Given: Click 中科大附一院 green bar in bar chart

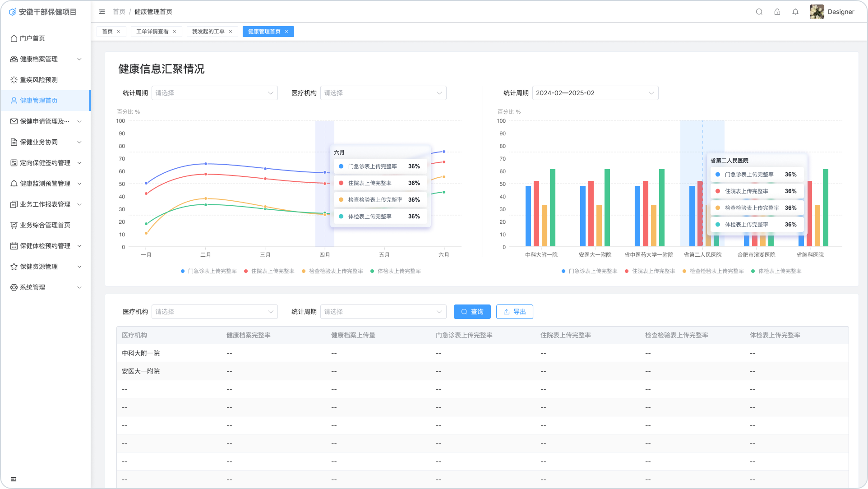Looking at the screenshot, I should click(553, 208).
